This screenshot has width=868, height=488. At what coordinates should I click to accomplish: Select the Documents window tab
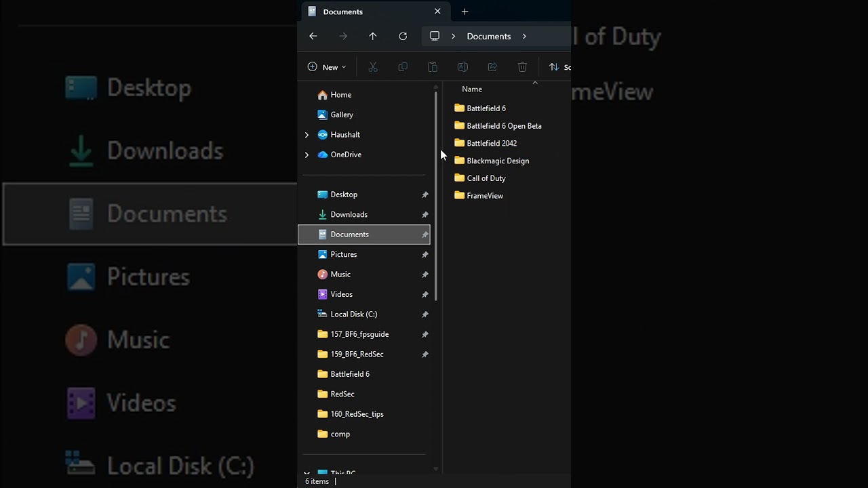(366, 12)
